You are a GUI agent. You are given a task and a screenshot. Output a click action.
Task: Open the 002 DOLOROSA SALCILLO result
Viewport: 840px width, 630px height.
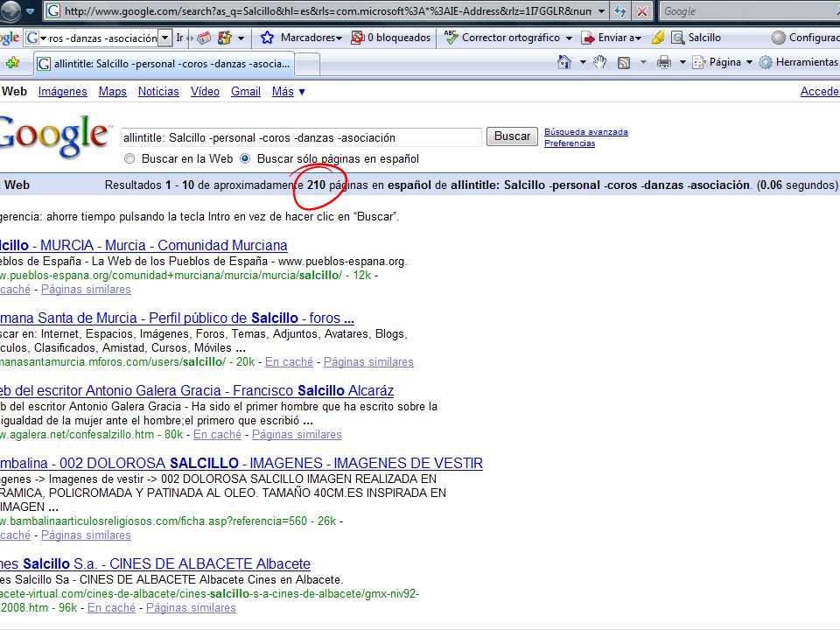241,464
